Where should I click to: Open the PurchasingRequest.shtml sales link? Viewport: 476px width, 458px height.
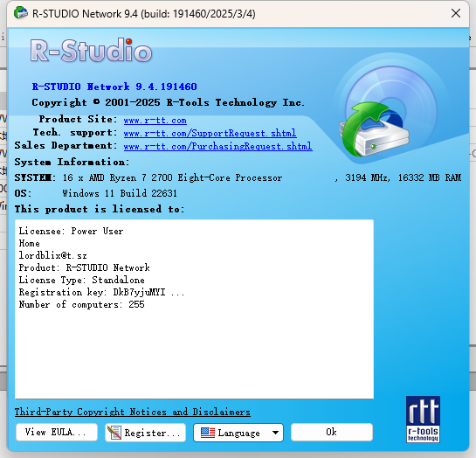(x=218, y=146)
